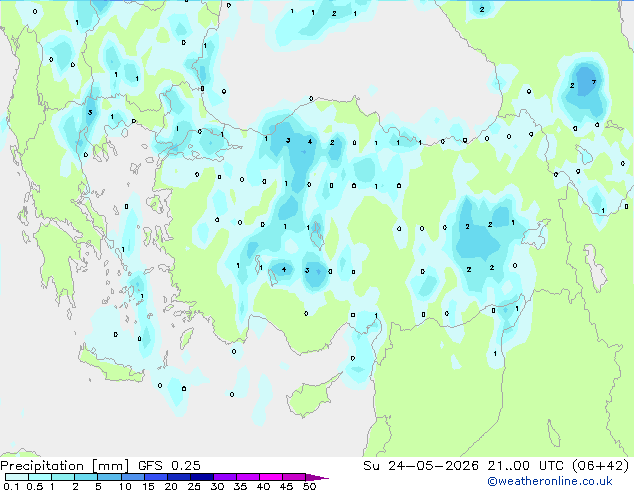Click the "GFS 0.25" model label
This screenshot has height=490, width=634.
pos(169,466)
